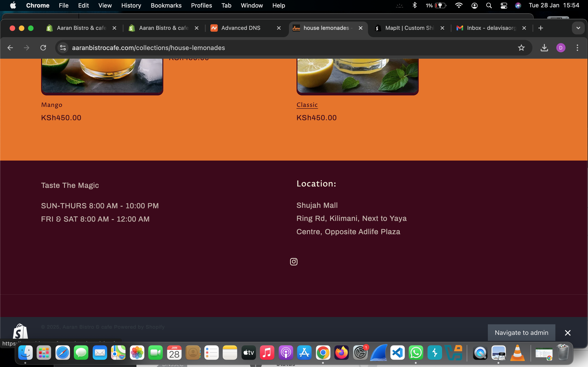Image resolution: width=588 pixels, height=367 pixels.
Task: Open Chrome downloads icon
Action: tap(544, 48)
